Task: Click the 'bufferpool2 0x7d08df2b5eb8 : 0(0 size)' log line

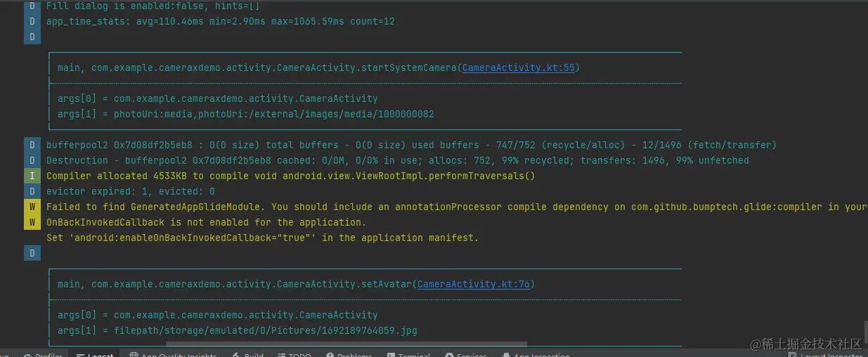Action: [x=411, y=145]
